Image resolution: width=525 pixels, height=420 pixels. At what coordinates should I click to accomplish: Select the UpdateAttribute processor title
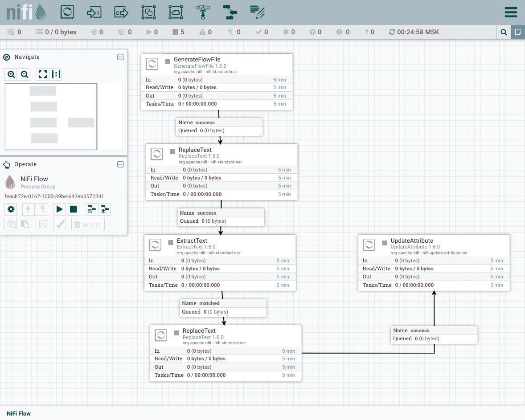click(x=412, y=241)
